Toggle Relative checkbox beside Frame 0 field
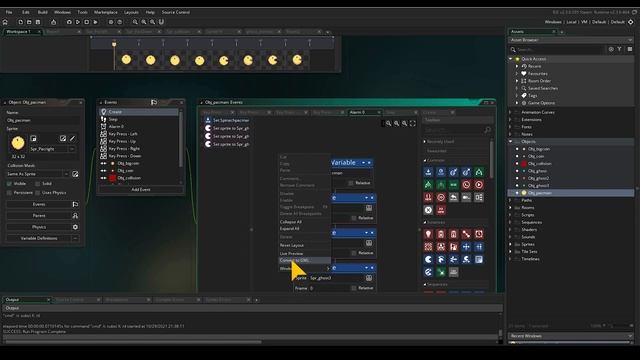640x360 pixels. (x=354, y=288)
